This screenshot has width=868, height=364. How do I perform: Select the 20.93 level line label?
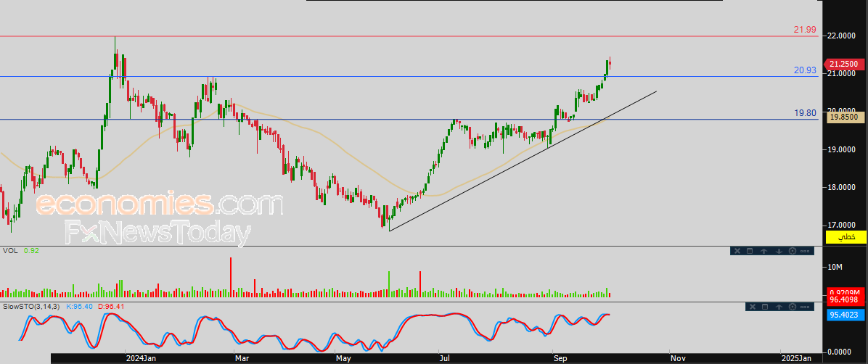coord(805,70)
